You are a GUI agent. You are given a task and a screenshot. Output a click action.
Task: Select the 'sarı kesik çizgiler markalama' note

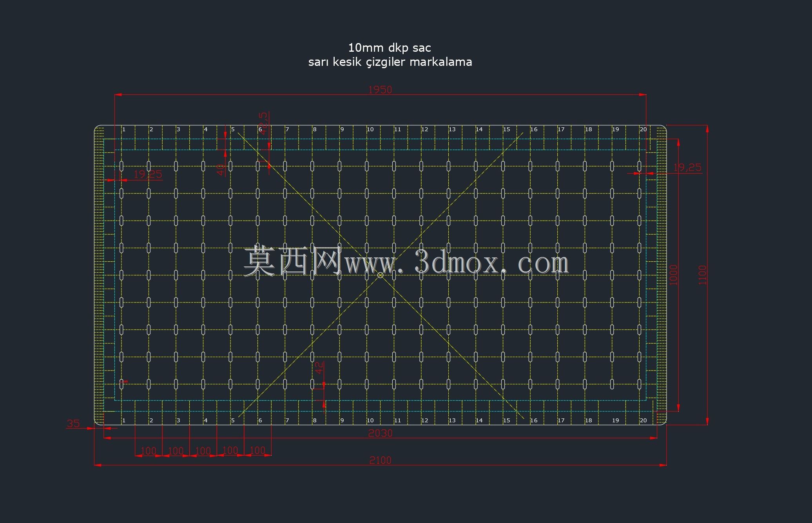point(390,62)
